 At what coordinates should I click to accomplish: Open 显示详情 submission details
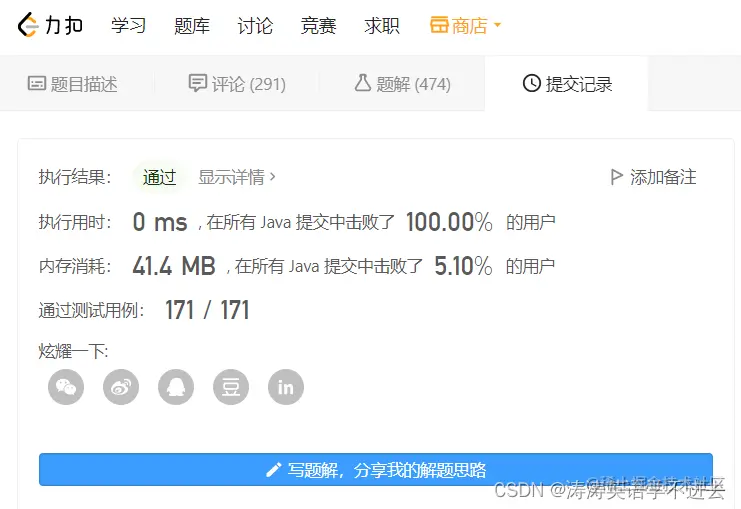pos(236,177)
